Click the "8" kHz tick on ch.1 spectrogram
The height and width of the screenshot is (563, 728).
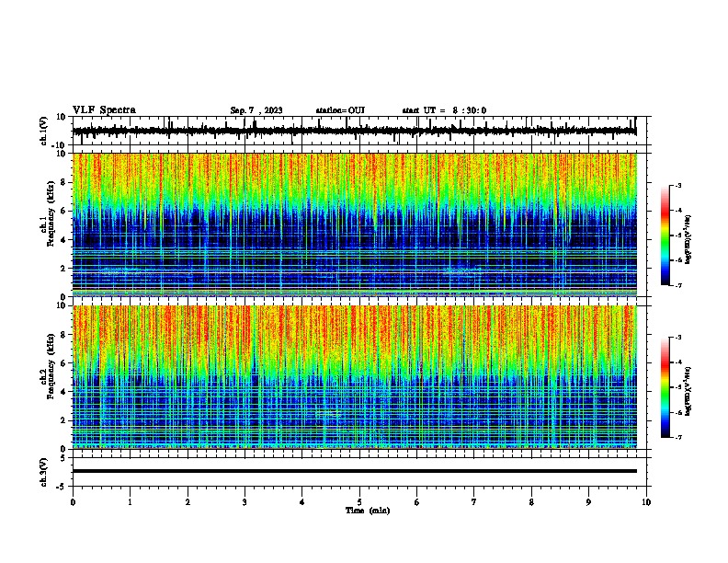tap(64, 182)
